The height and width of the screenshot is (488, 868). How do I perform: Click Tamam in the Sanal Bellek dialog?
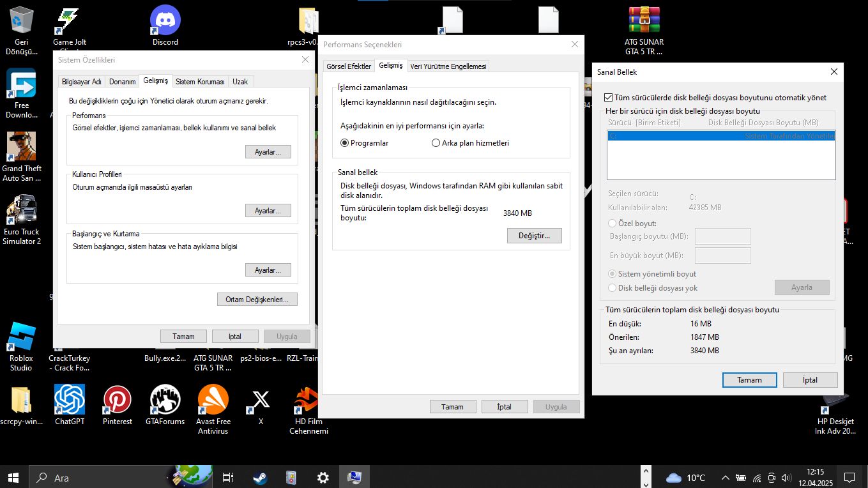tap(750, 380)
